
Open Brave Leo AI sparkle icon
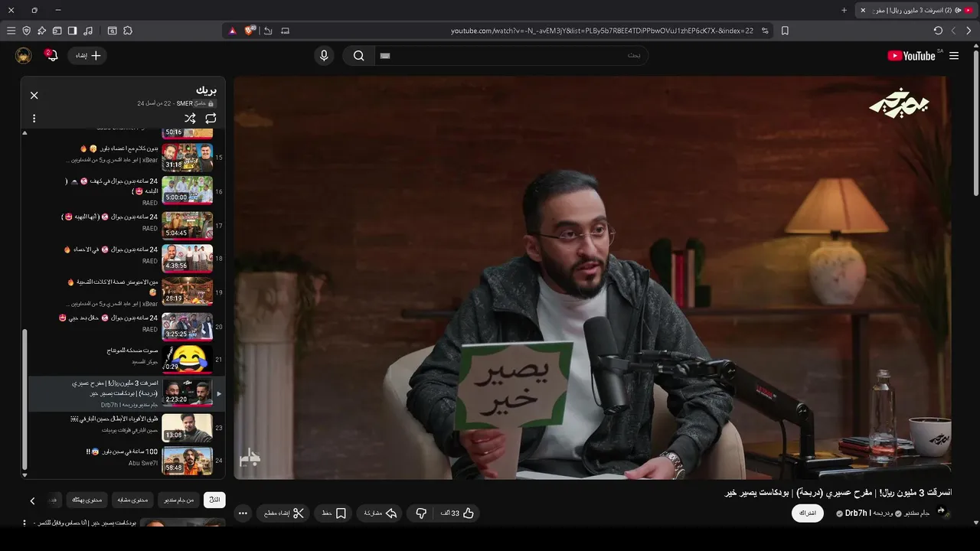pos(41,31)
